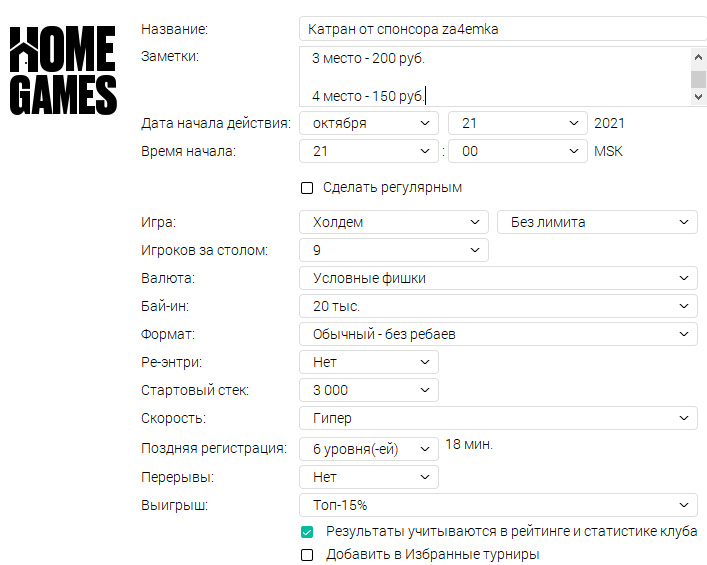Click the Поздняя регистрация label
The height and width of the screenshot is (565, 707).
pos(214,448)
